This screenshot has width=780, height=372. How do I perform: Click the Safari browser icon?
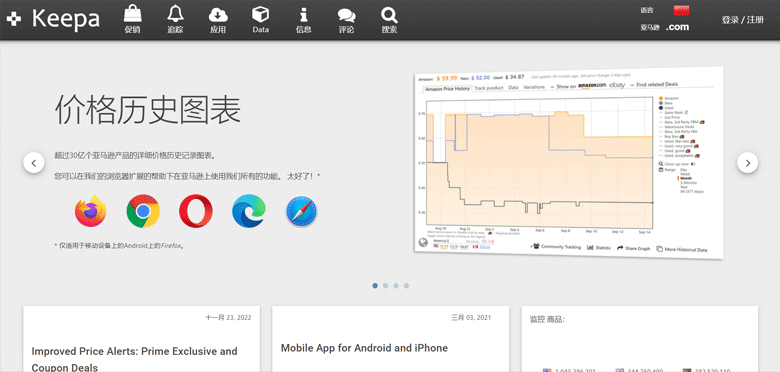point(301,211)
